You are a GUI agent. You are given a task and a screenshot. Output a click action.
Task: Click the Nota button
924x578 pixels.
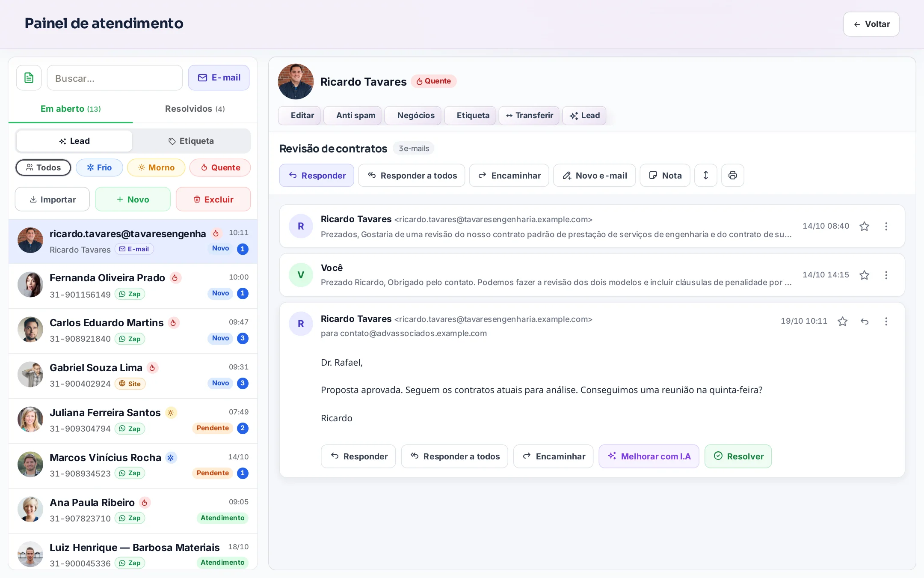point(665,175)
